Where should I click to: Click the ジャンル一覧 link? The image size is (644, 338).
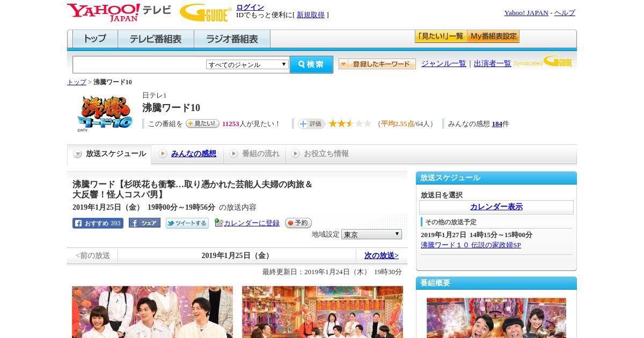point(444,63)
